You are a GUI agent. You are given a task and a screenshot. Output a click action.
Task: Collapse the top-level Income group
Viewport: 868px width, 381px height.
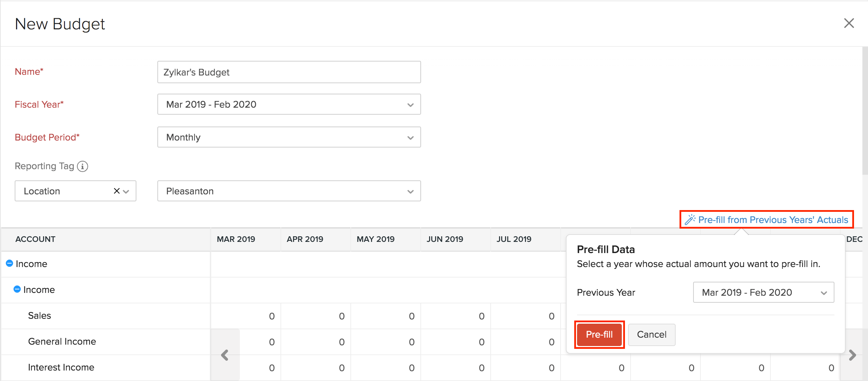[9, 263]
